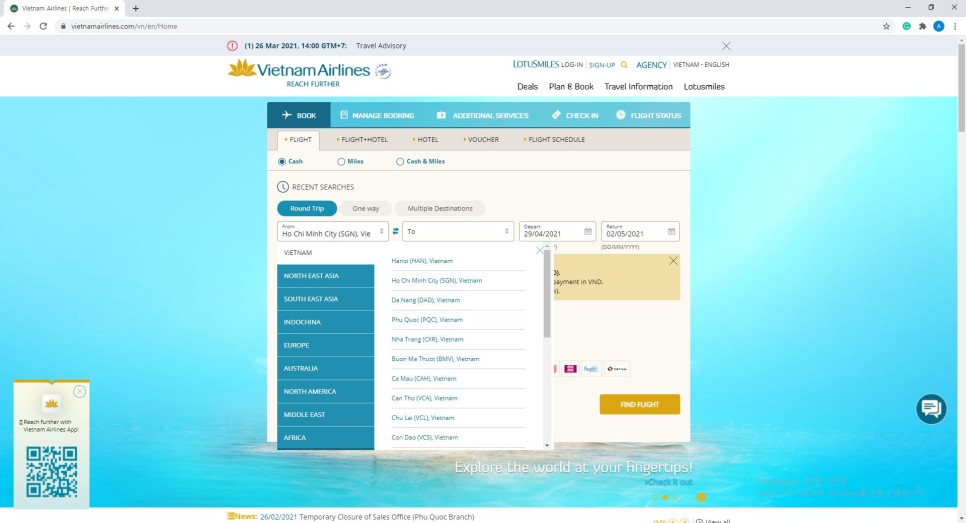Screen dimensions: 966x523
Task: Expand the Middle East region list
Action: pyautogui.click(x=325, y=415)
